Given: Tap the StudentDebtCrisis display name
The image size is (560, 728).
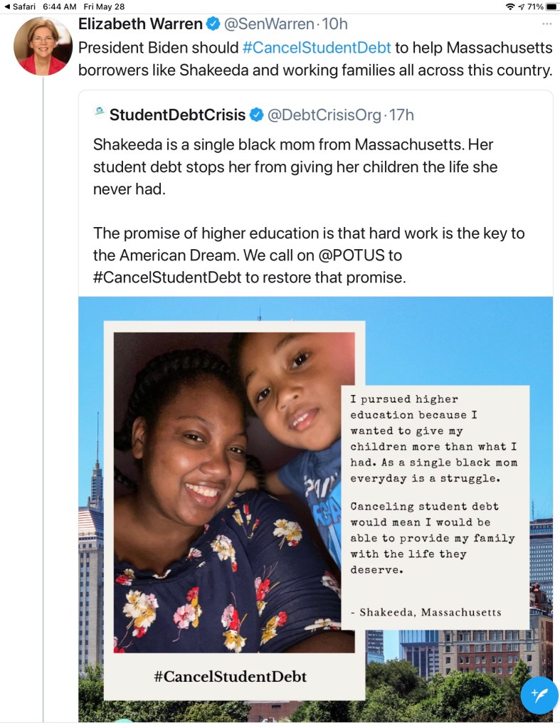Looking at the screenshot, I should pos(177,115).
